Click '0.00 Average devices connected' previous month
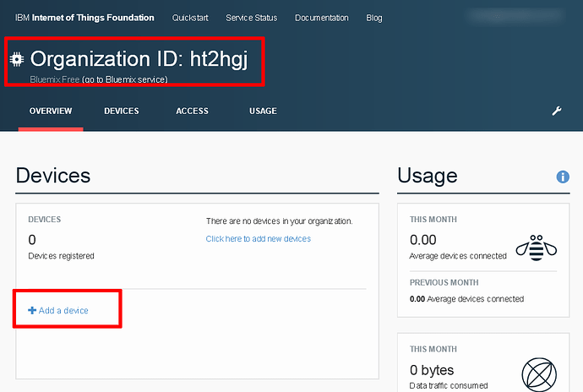Screen dimensions: 583x392 point(466,299)
